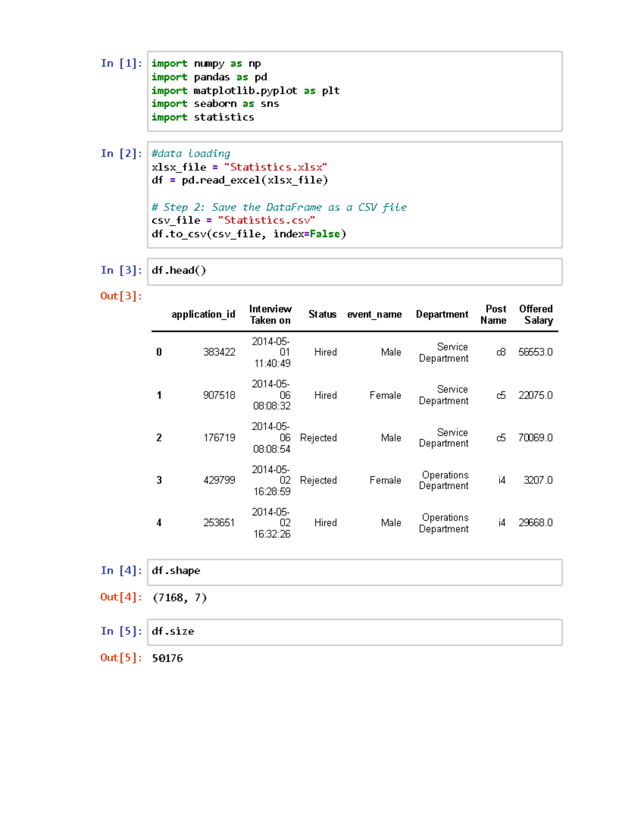Select the Offered Salary column header

536,314
